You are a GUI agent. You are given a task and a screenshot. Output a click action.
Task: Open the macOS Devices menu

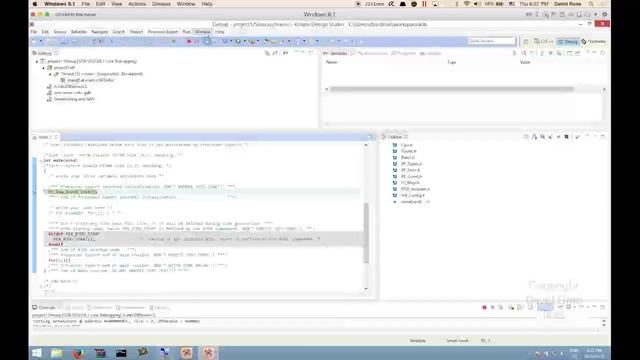tap(161, 4)
